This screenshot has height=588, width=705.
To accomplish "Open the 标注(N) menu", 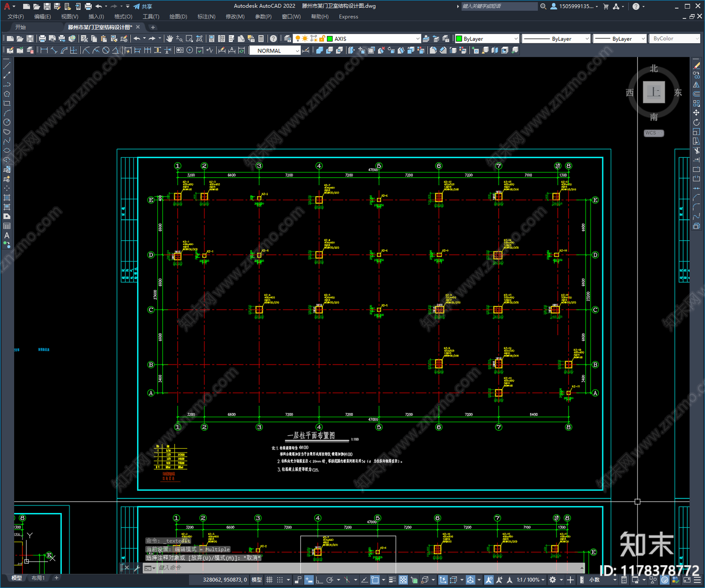I will (x=206, y=17).
